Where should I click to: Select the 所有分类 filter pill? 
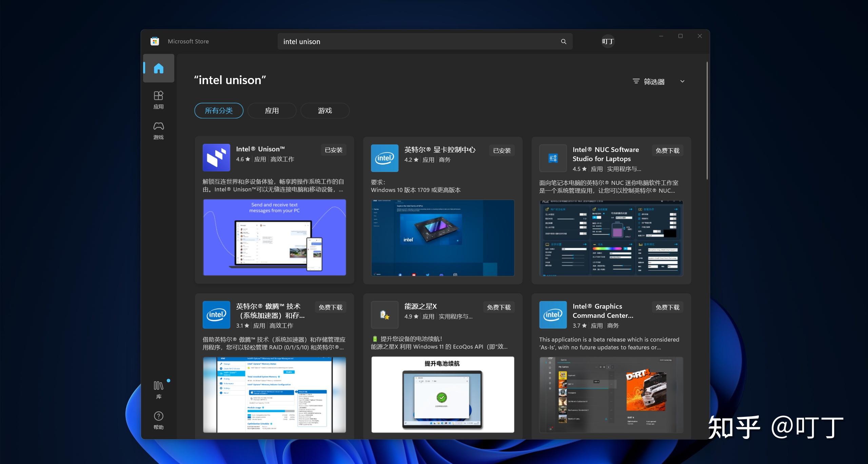219,110
